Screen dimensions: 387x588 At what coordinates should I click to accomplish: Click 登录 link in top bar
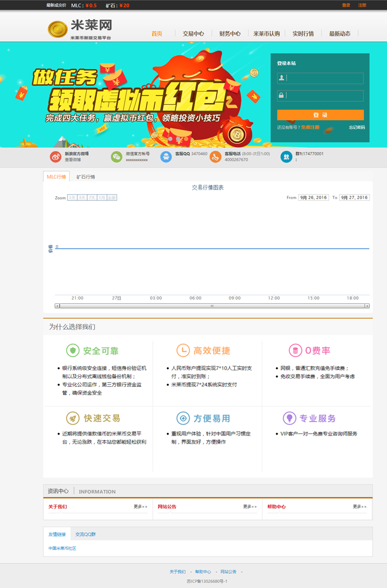[346, 5]
